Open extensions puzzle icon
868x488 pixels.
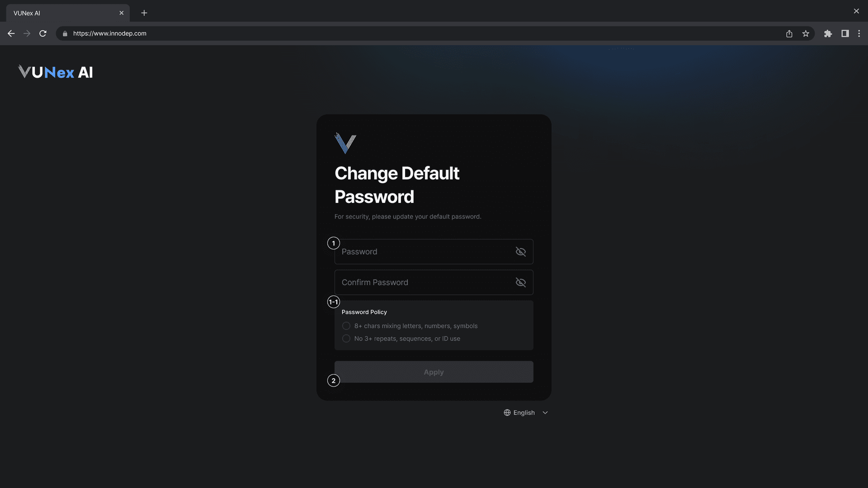click(828, 33)
